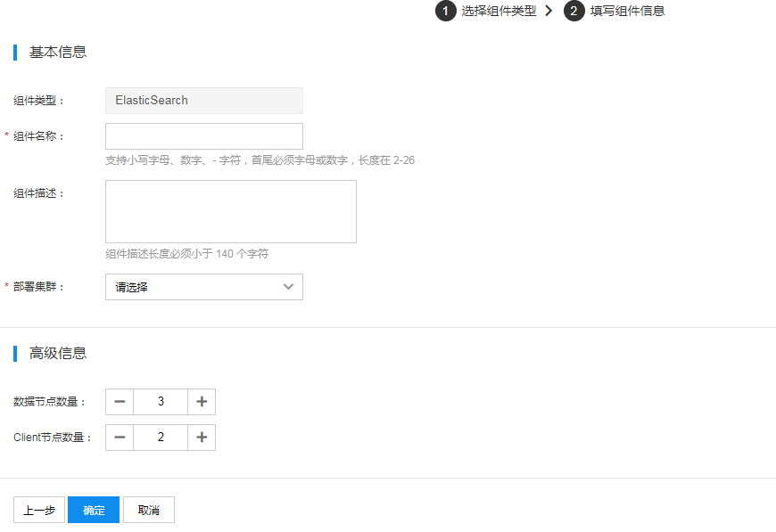Edit the 数据节点数量 number field showing 3
776x532 pixels.
pyautogui.click(x=161, y=402)
